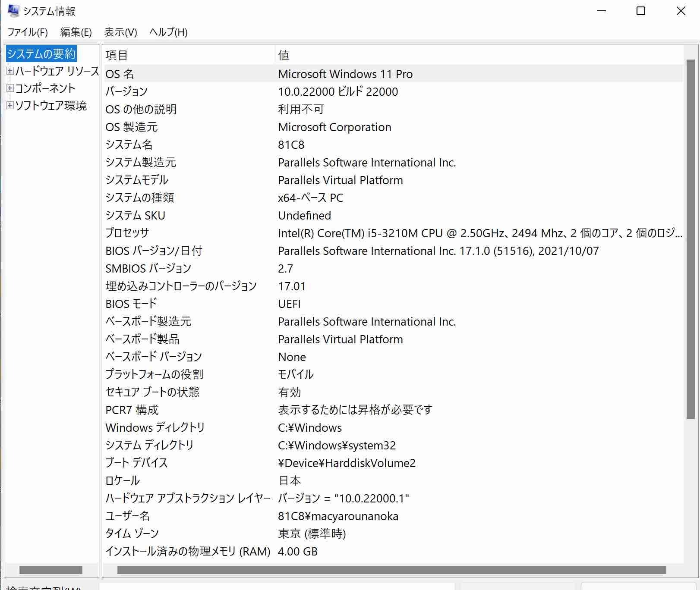This screenshot has width=700, height=590.
Task: Select the システムモデル row
Action: click(x=393, y=180)
